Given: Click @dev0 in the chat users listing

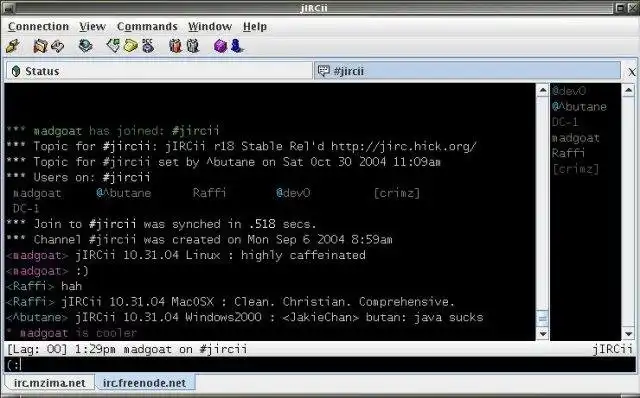Looking at the screenshot, I should 293,193.
